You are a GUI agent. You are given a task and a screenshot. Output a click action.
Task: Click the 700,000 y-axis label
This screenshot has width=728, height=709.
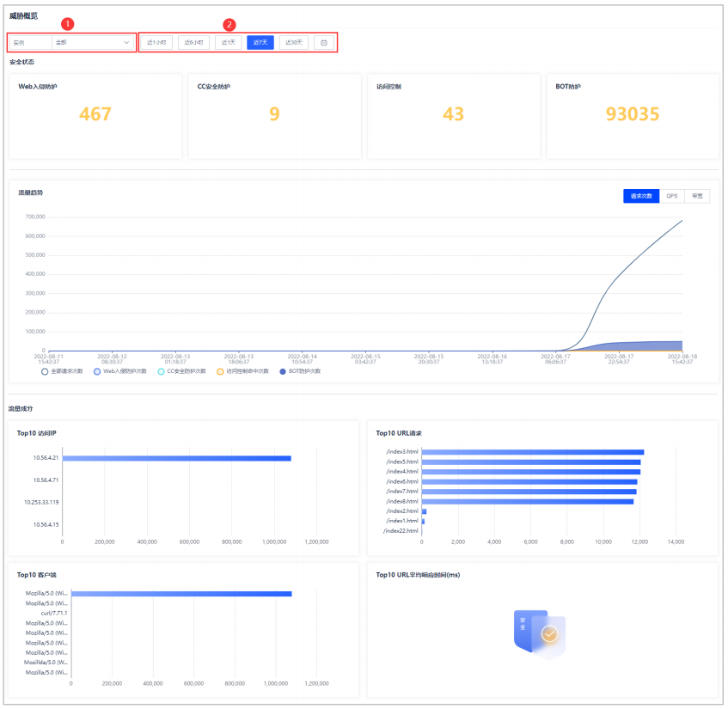point(35,217)
